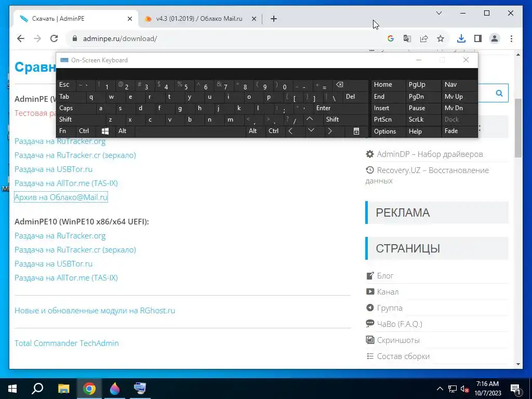Screen dimensions: 532x399
Task: Open Архив на Облако@Mail.ru link
Action: coord(61,197)
